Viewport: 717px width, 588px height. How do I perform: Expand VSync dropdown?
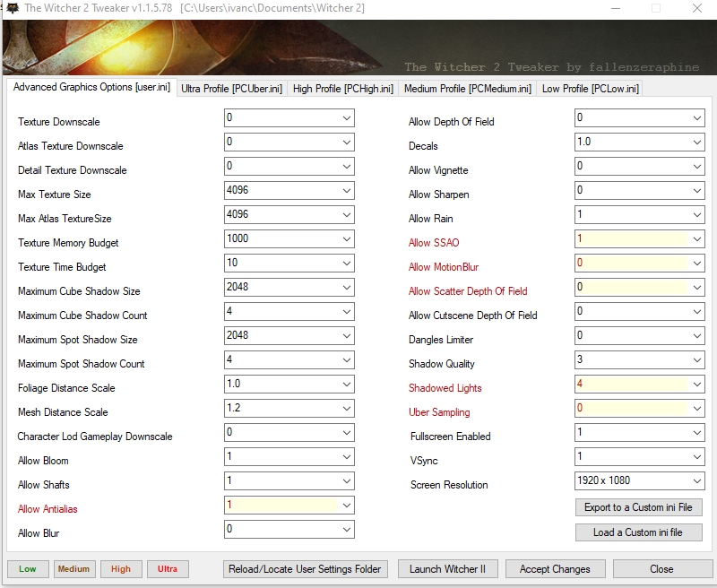point(639,457)
